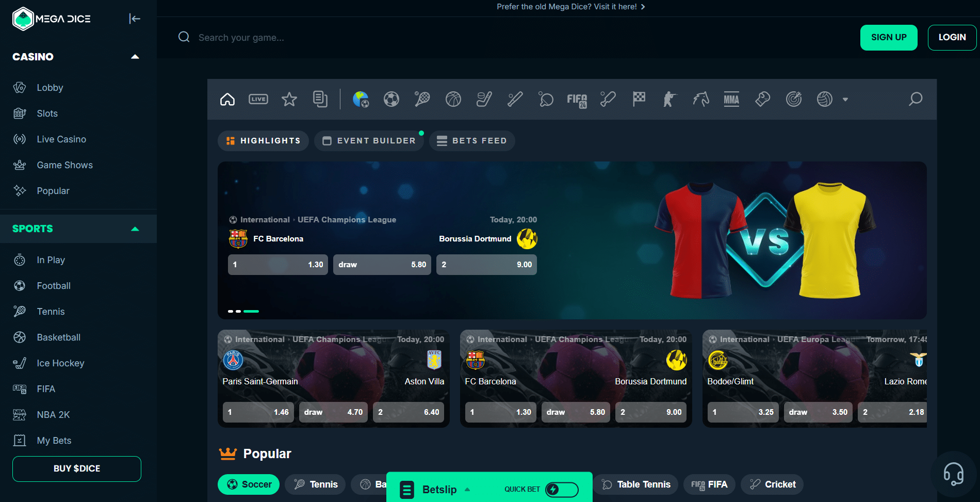
Task: Pick Bodoe/Glimt win at 3.25
Action: pyautogui.click(x=743, y=412)
